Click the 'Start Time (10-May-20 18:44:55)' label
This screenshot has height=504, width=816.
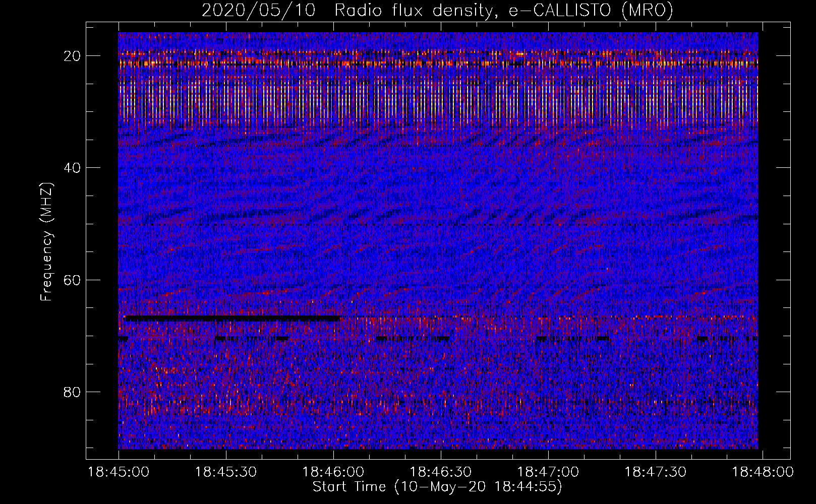(437, 487)
